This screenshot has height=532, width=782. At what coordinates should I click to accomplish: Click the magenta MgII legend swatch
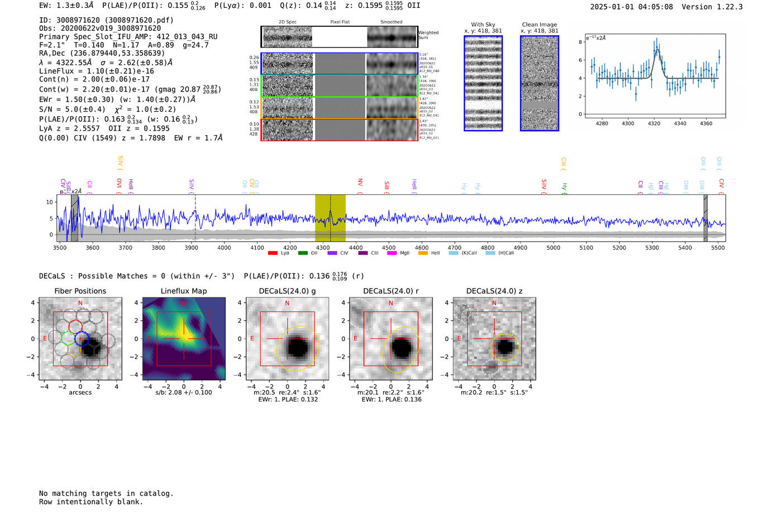(x=392, y=253)
